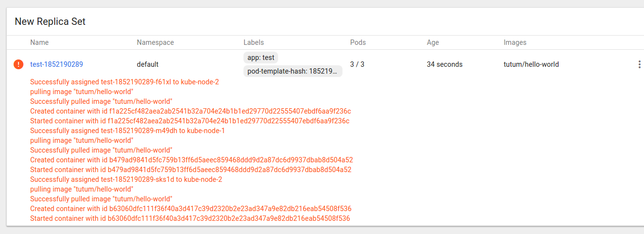Open the three-dot actions menu for test-1852190289
The image size is (644, 234).
click(639, 64)
